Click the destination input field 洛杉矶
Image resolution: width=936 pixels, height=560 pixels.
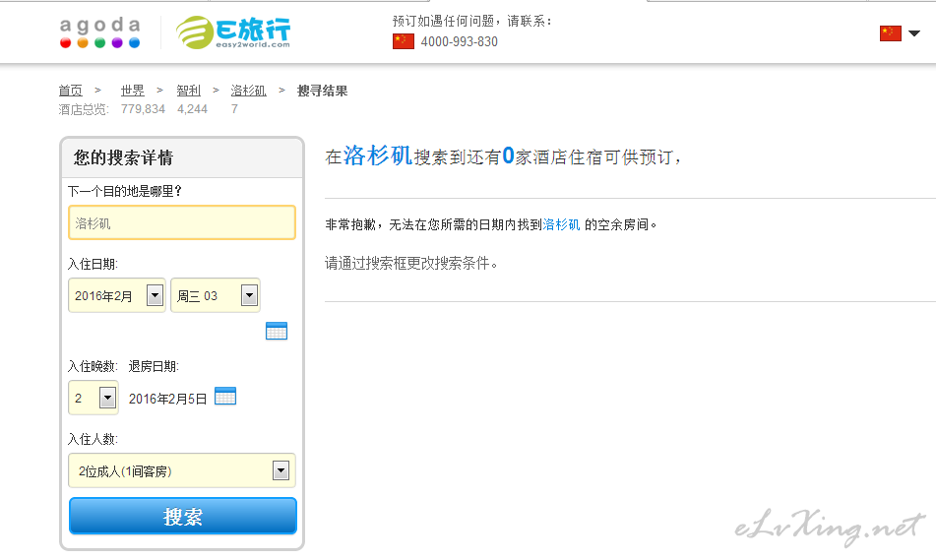(x=182, y=222)
